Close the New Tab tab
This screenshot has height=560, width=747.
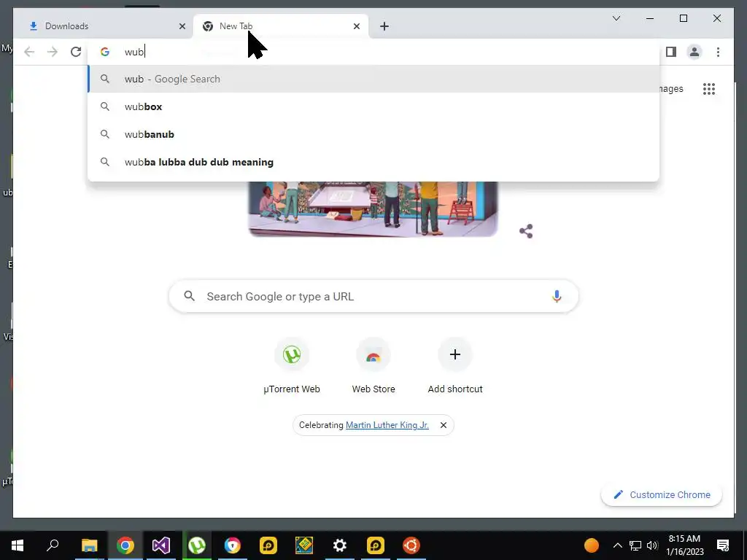(356, 26)
